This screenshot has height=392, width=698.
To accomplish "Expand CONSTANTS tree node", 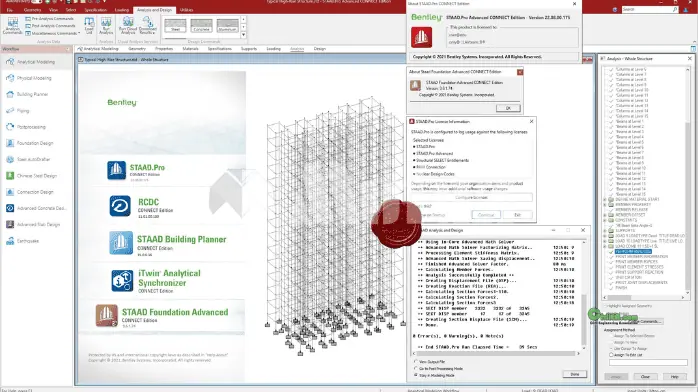I will tap(605, 220).
